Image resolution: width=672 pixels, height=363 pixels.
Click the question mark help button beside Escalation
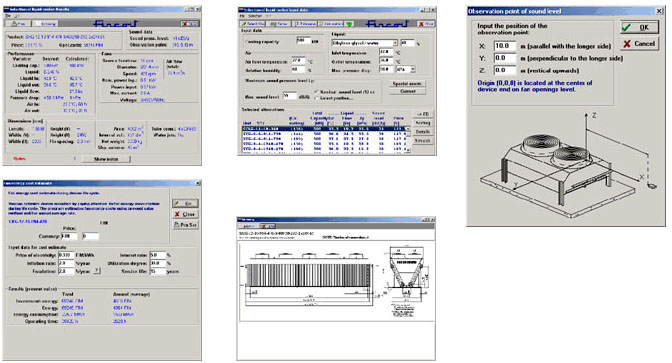tap(97, 271)
